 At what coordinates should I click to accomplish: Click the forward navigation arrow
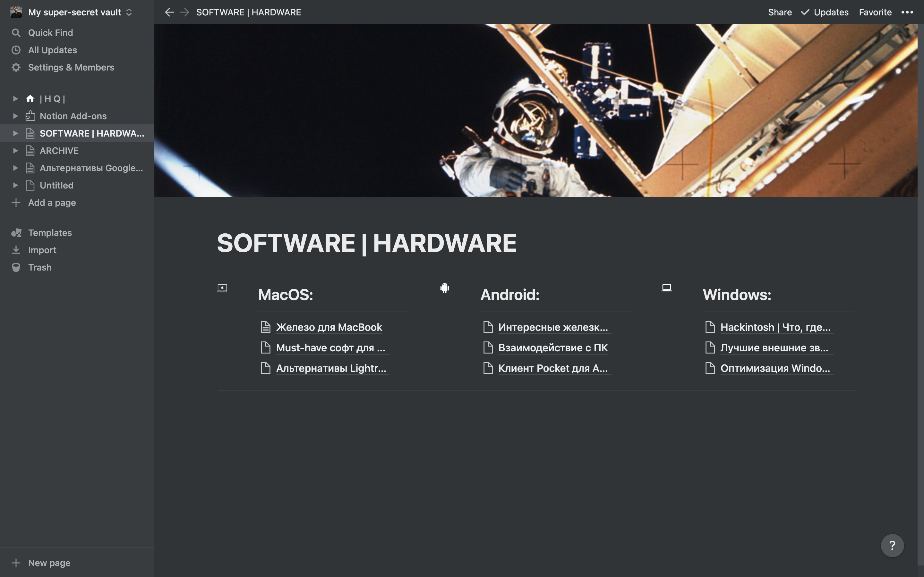pos(185,12)
